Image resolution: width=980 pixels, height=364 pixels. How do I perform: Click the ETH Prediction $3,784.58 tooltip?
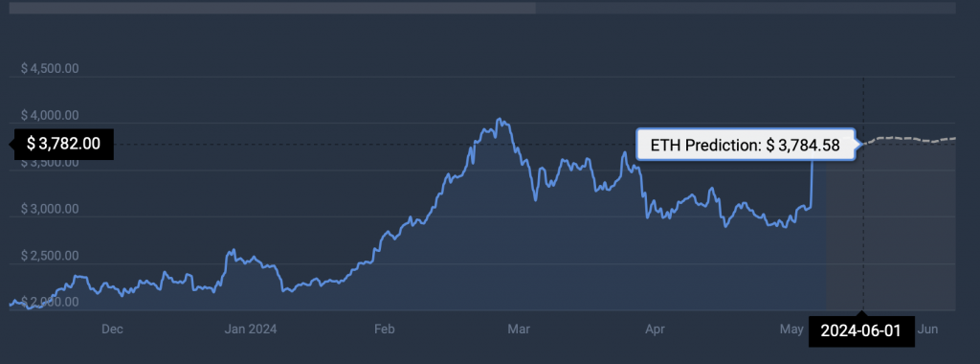[745, 145]
